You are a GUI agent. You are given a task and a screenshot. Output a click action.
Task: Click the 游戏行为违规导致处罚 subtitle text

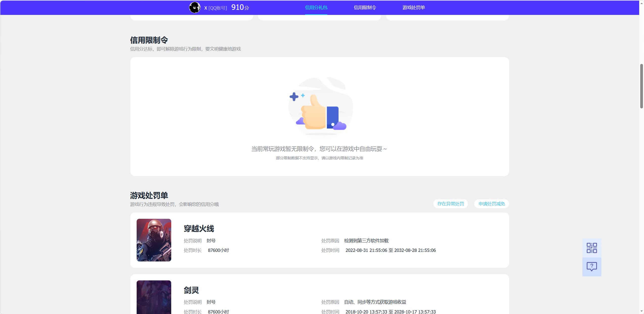tap(174, 204)
